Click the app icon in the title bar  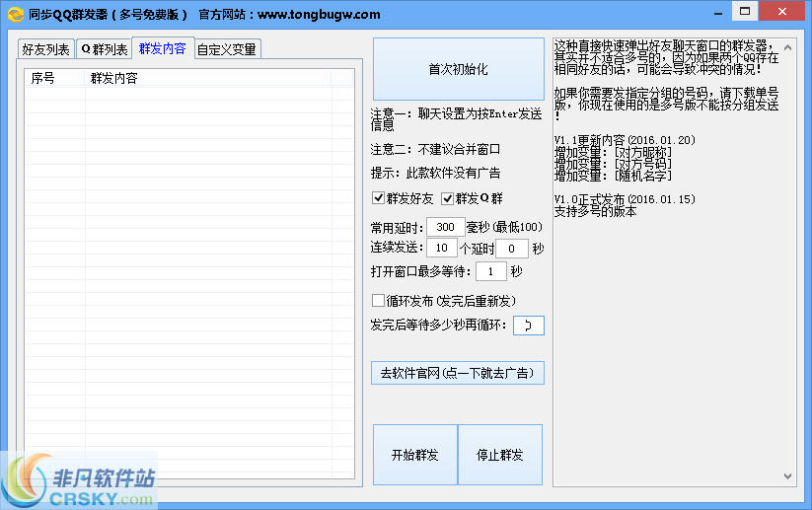(16, 14)
